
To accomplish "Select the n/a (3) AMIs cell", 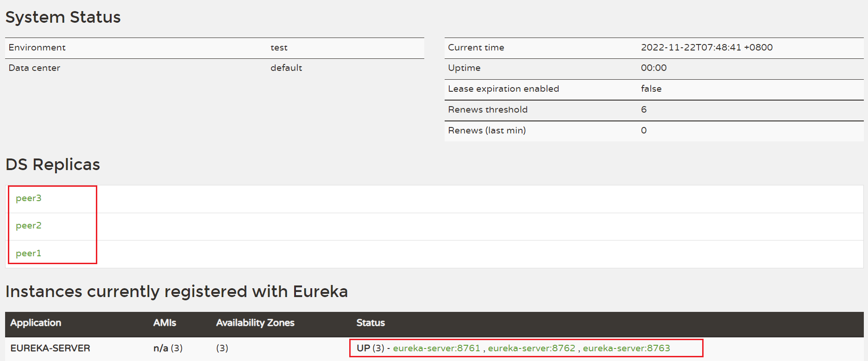I will (168, 348).
